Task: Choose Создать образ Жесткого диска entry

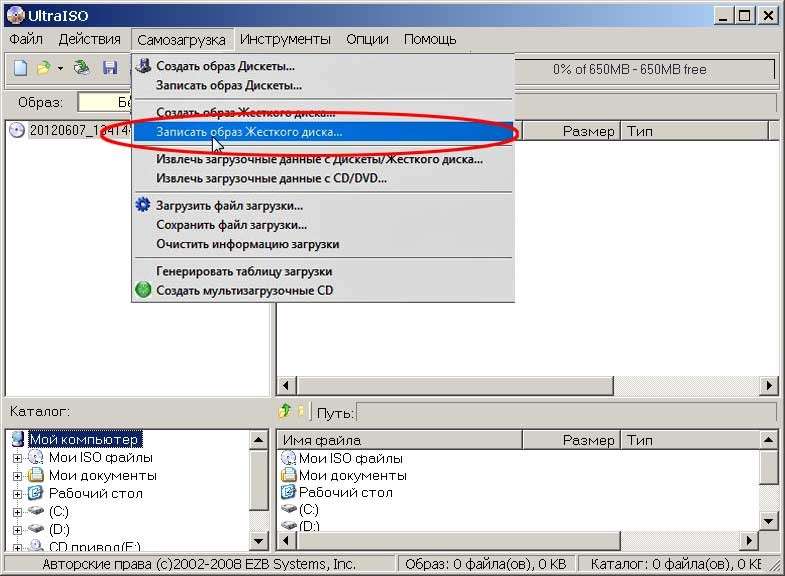Action: [323, 113]
